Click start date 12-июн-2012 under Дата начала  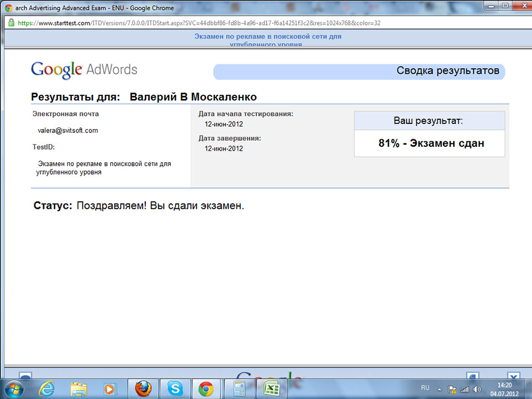(223, 124)
